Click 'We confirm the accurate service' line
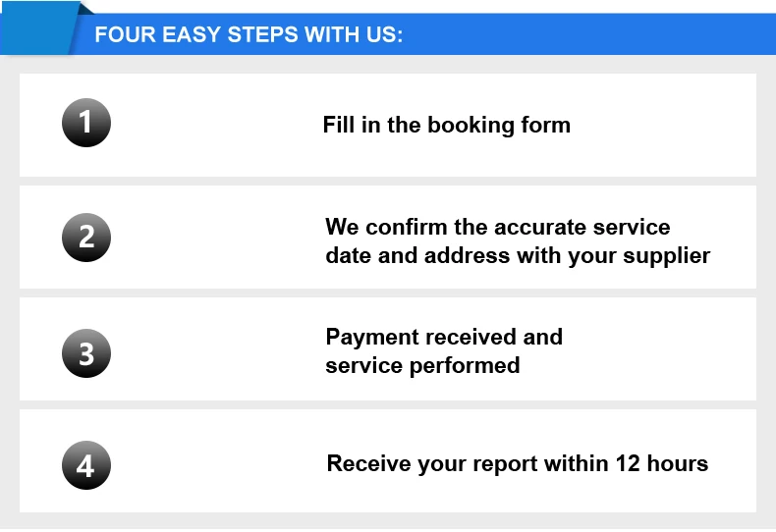The image size is (776, 532). 497,227
